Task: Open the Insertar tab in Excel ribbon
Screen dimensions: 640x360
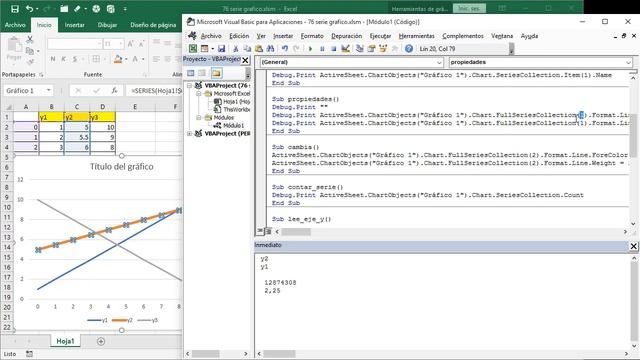Action: (75, 25)
